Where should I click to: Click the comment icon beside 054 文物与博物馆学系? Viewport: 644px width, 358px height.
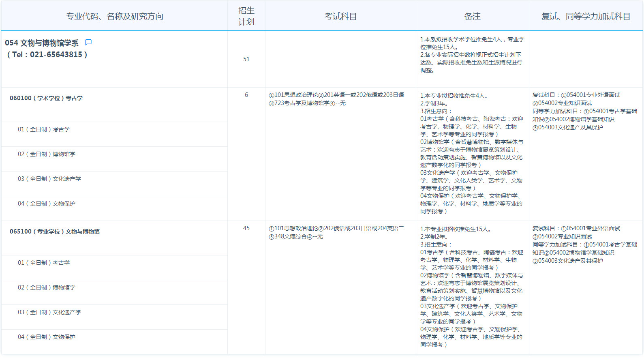point(88,43)
